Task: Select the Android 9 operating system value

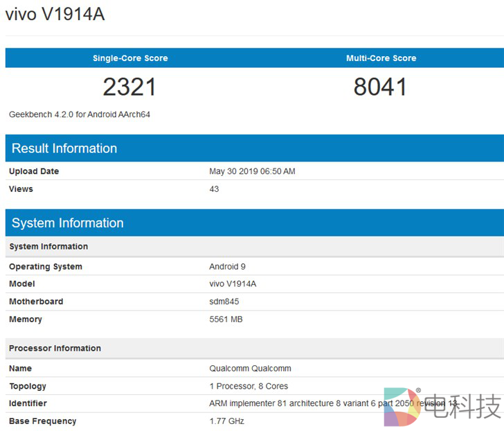Action: click(227, 267)
